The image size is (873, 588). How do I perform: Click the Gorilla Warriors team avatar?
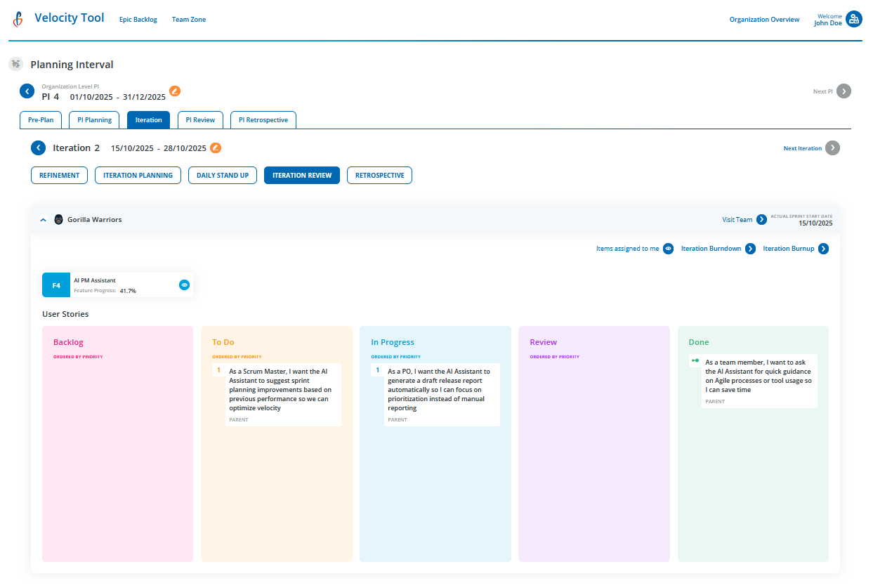58,219
